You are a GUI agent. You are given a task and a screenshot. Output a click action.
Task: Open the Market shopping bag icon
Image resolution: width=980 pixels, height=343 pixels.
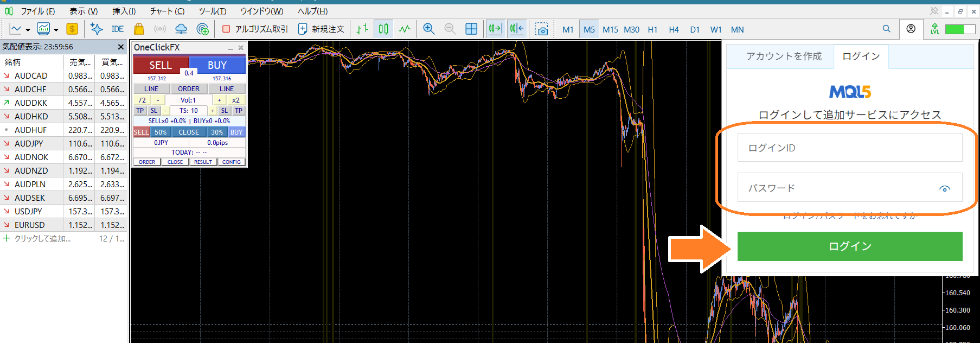pyautogui.click(x=139, y=29)
